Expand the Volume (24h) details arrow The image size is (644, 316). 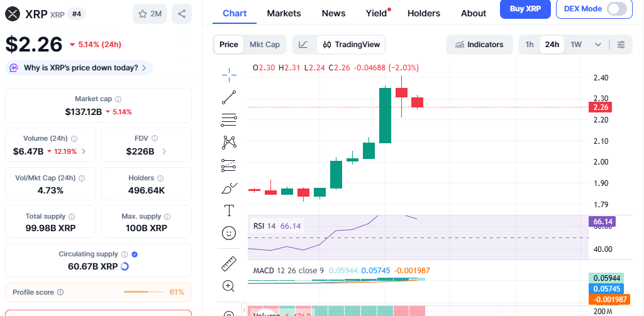click(x=84, y=151)
